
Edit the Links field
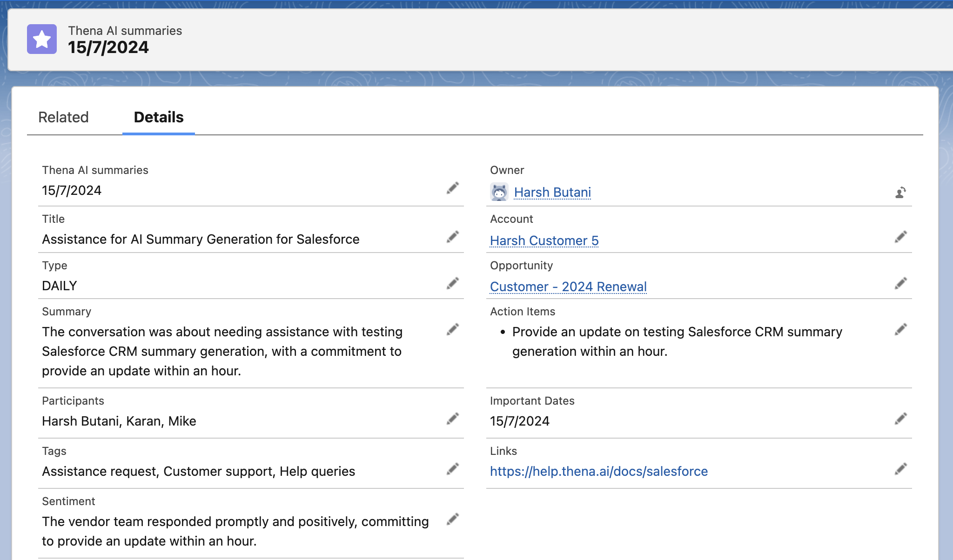[x=901, y=469]
